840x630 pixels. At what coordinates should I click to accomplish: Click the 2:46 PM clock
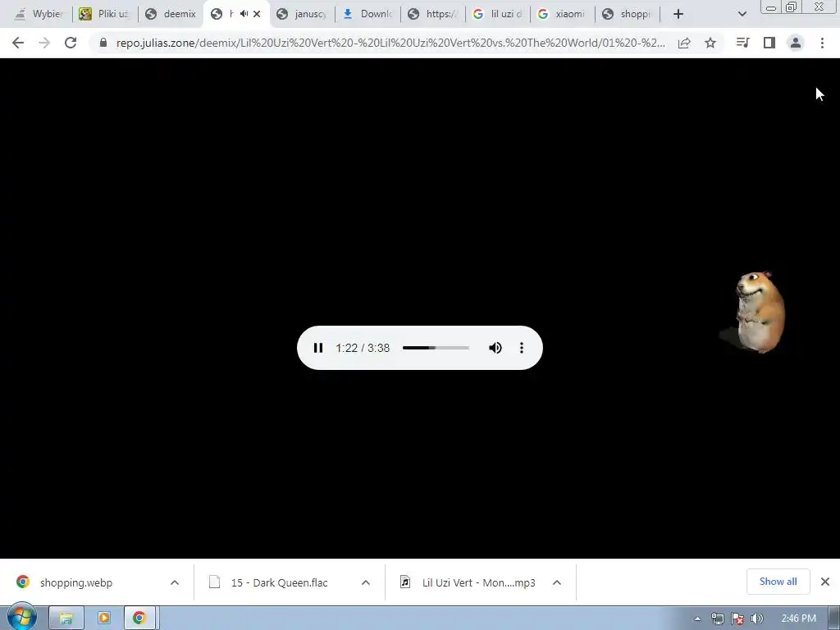coord(799,619)
